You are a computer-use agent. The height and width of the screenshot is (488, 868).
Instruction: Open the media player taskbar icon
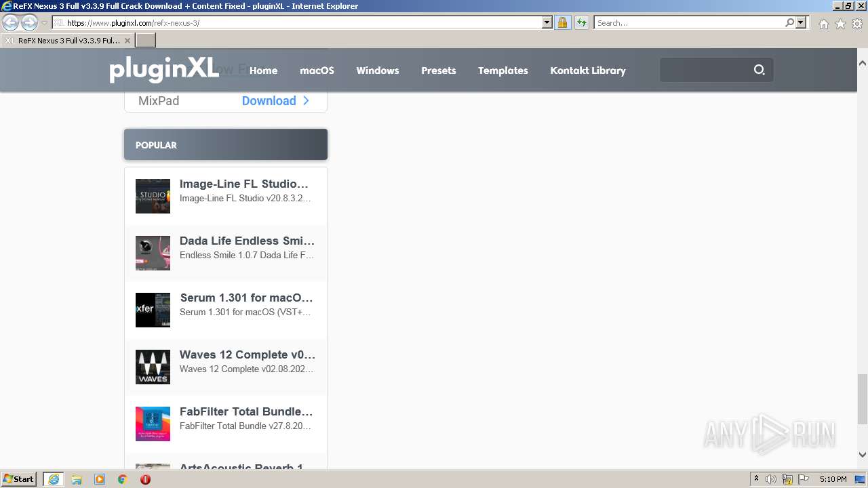(100, 479)
